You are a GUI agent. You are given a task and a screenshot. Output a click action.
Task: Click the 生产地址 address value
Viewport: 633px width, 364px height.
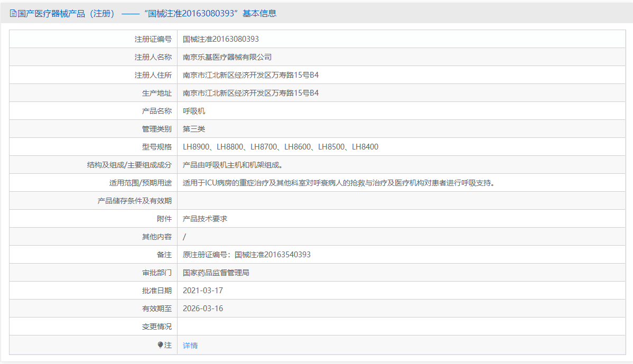click(x=250, y=93)
